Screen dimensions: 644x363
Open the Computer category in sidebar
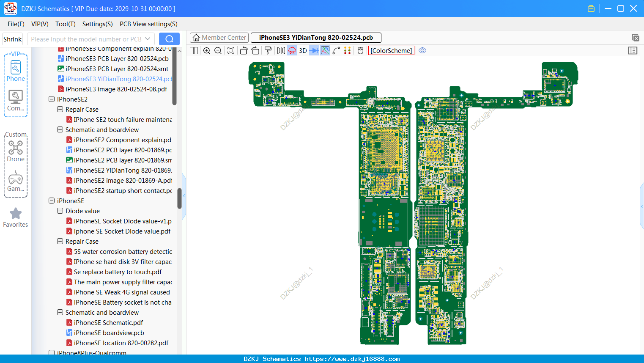16,101
